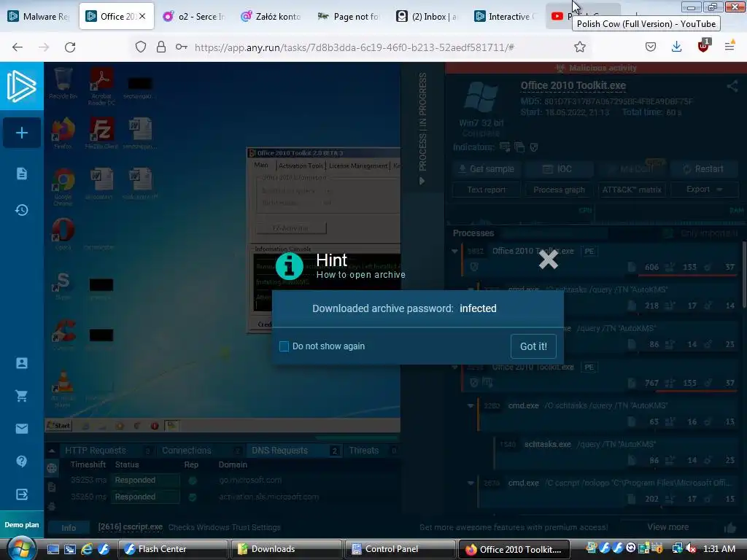Open Pocket save icon in toolbar
The height and width of the screenshot is (560, 747).
651,47
